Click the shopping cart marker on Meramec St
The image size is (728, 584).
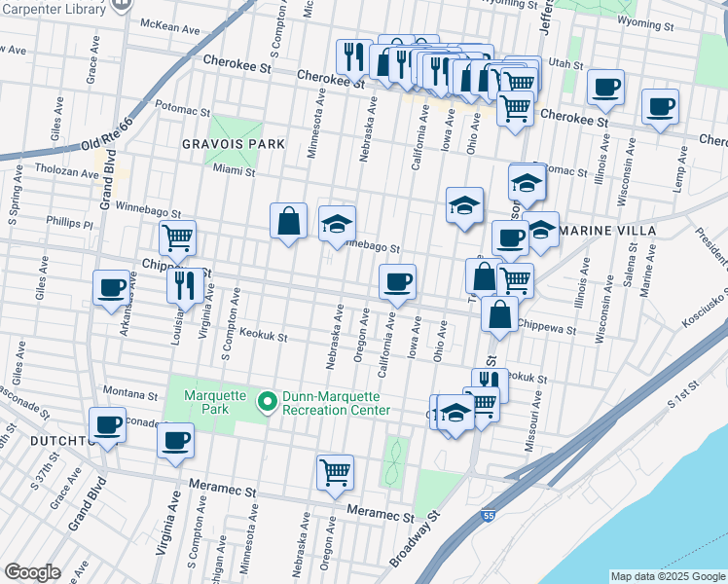pyautogui.click(x=335, y=472)
